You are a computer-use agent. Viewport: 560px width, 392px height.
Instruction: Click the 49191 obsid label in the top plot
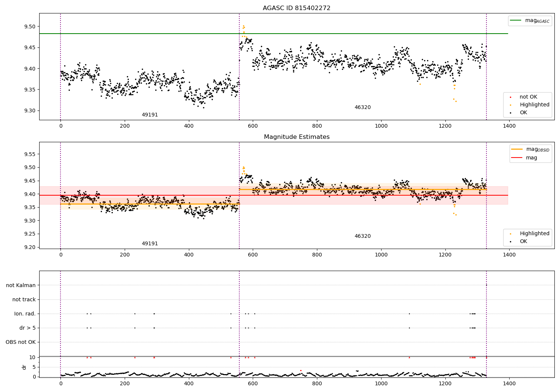(150, 115)
